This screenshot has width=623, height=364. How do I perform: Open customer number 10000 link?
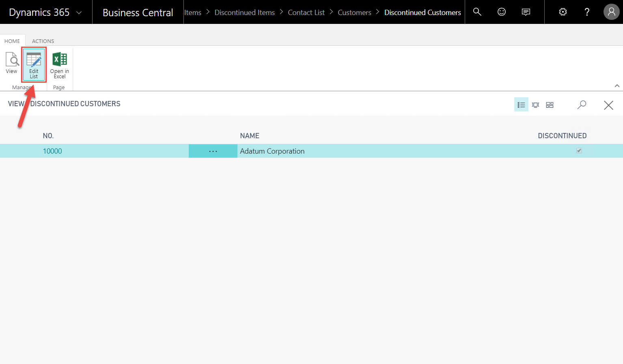click(x=52, y=151)
